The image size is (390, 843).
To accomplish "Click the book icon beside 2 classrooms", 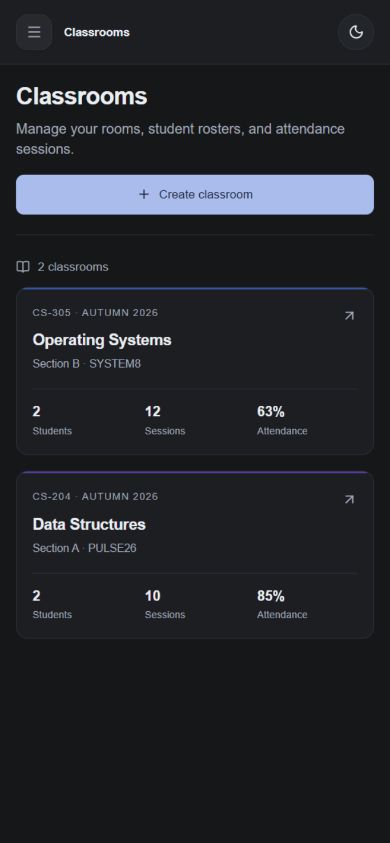I will (23, 267).
